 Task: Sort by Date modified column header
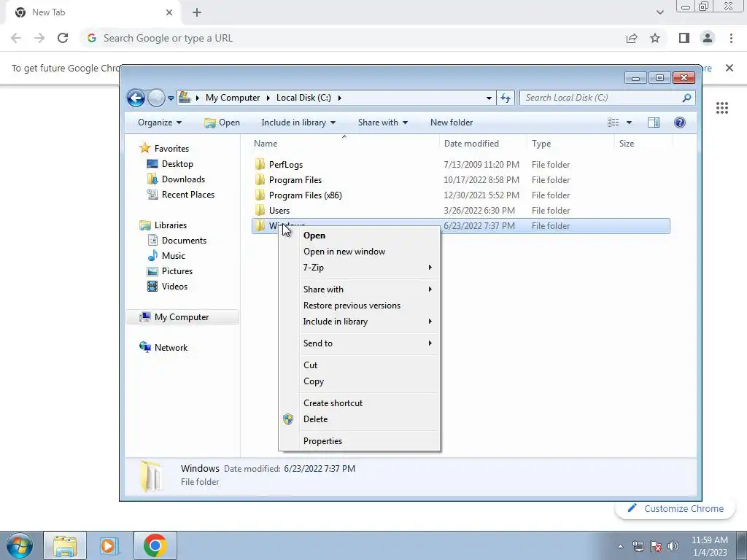483,144
